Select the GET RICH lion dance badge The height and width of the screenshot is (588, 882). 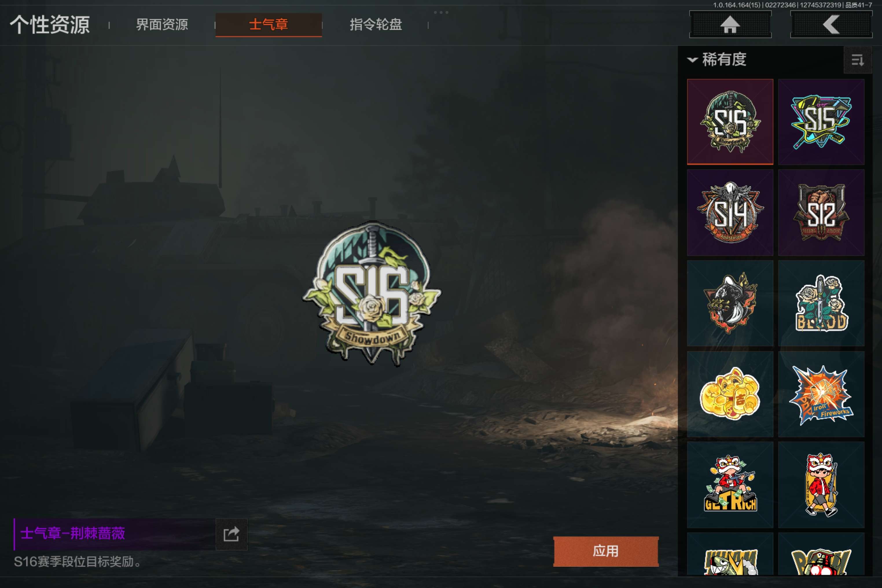730,484
